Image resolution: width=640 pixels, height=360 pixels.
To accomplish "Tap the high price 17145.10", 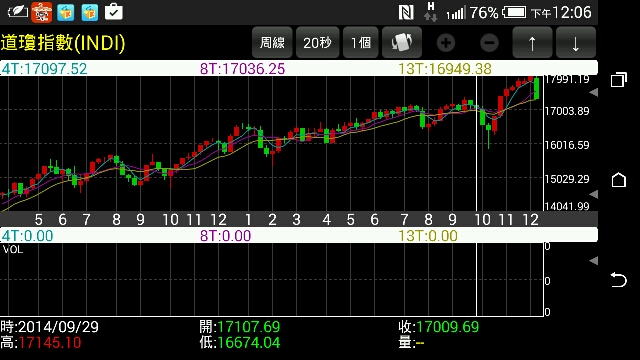I will coord(50,342).
